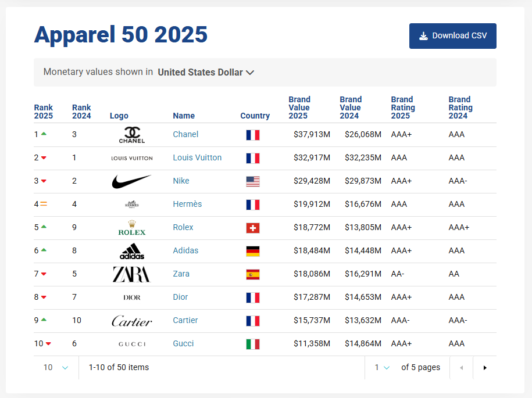Click the Italy flag in Gucci row
The image size is (532, 398).
pyautogui.click(x=252, y=344)
